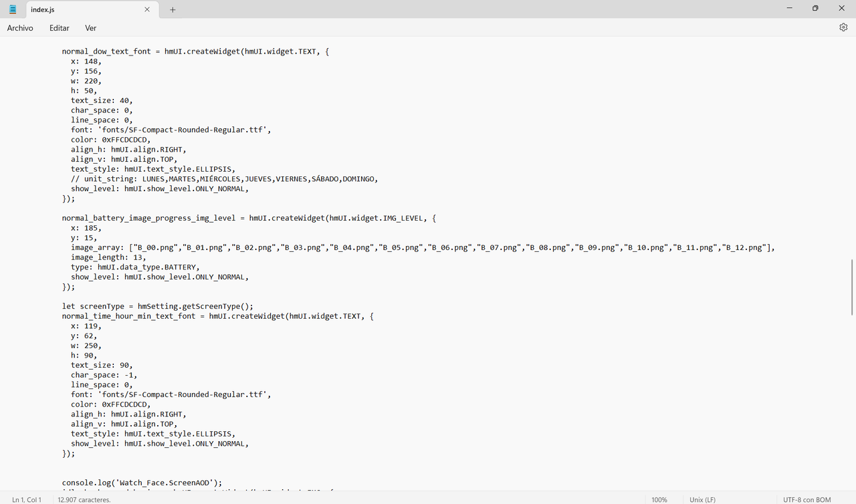Open the Archivo menu
Image resolution: width=856 pixels, height=504 pixels.
tap(20, 28)
